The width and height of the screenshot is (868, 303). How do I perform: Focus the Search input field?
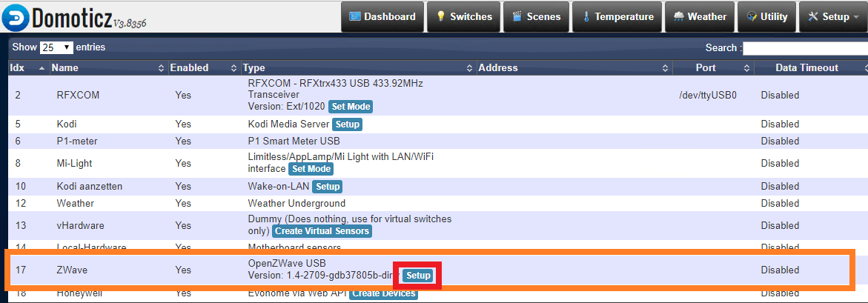click(806, 48)
